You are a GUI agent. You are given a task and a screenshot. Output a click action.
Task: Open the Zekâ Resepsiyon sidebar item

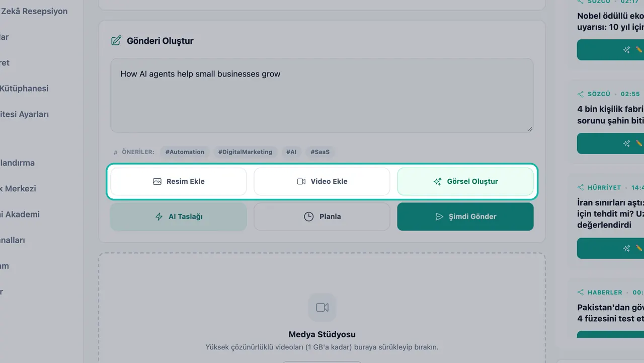tap(34, 11)
